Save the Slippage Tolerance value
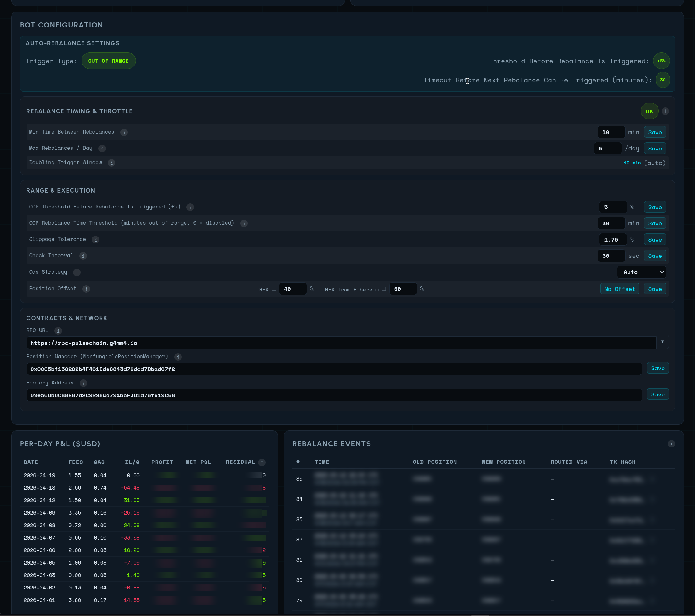 (x=654, y=240)
